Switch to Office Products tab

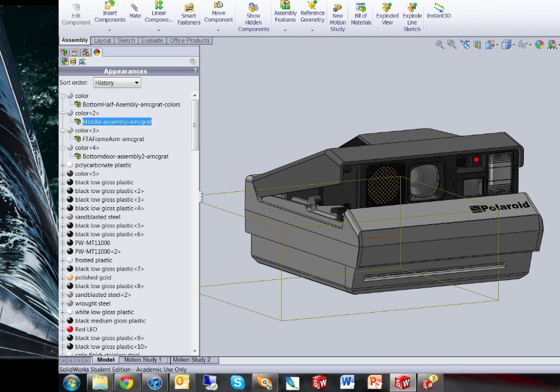click(189, 40)
